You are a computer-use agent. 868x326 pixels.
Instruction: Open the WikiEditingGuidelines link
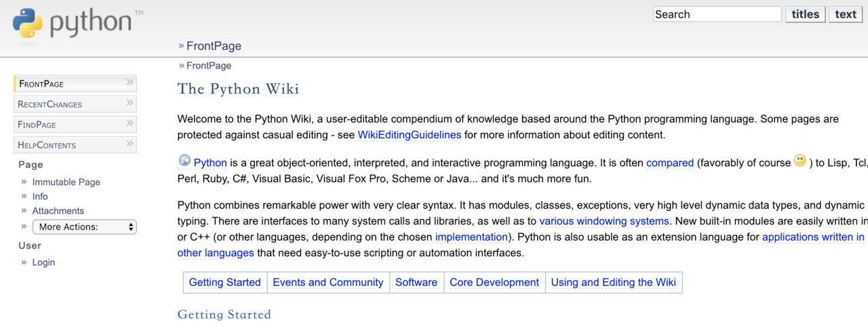pos(410,135)
